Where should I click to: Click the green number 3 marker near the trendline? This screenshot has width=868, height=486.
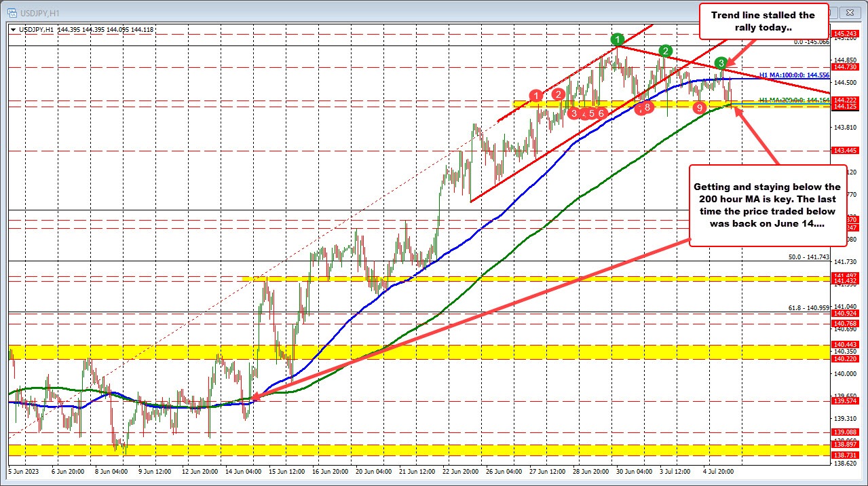pos(721,63)
